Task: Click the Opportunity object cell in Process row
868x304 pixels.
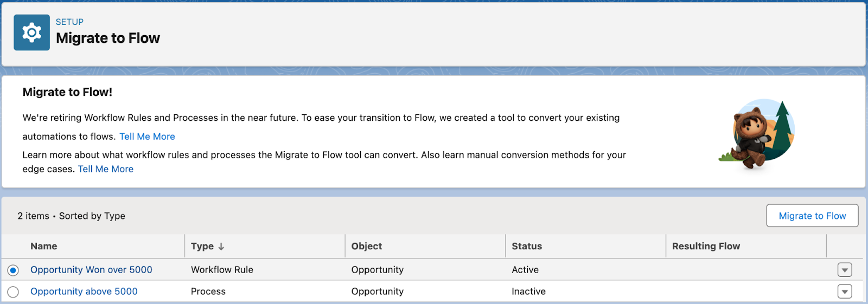Action: pos(378,292)
